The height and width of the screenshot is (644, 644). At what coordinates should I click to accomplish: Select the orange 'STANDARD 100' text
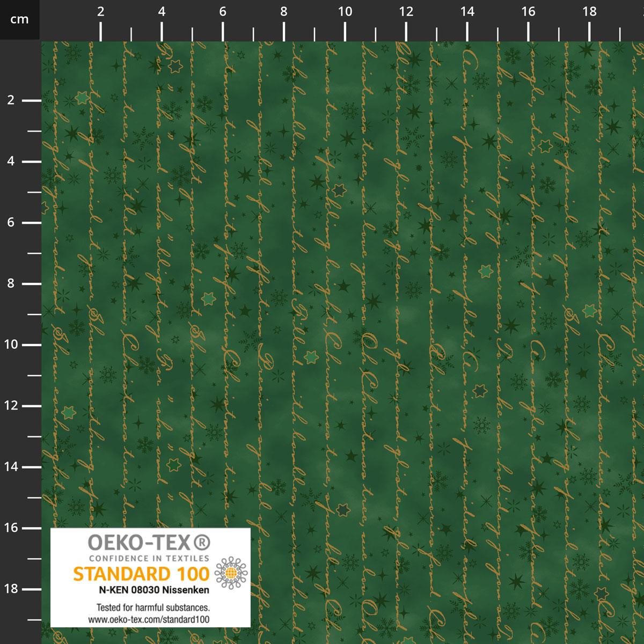141,574
